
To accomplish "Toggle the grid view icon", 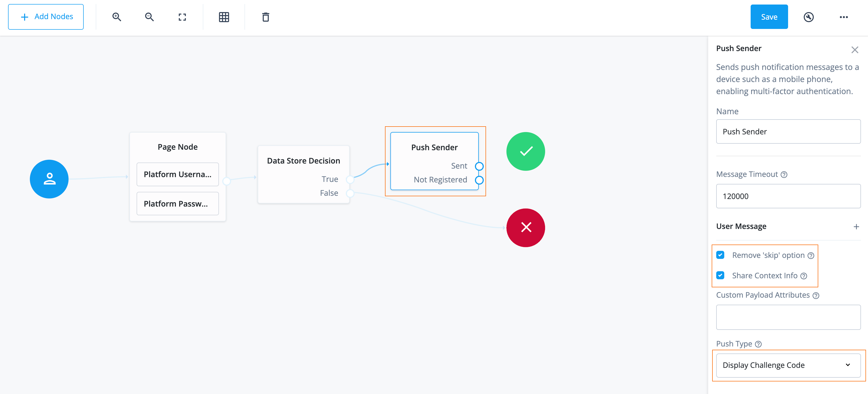I will [x=224, y=16].
